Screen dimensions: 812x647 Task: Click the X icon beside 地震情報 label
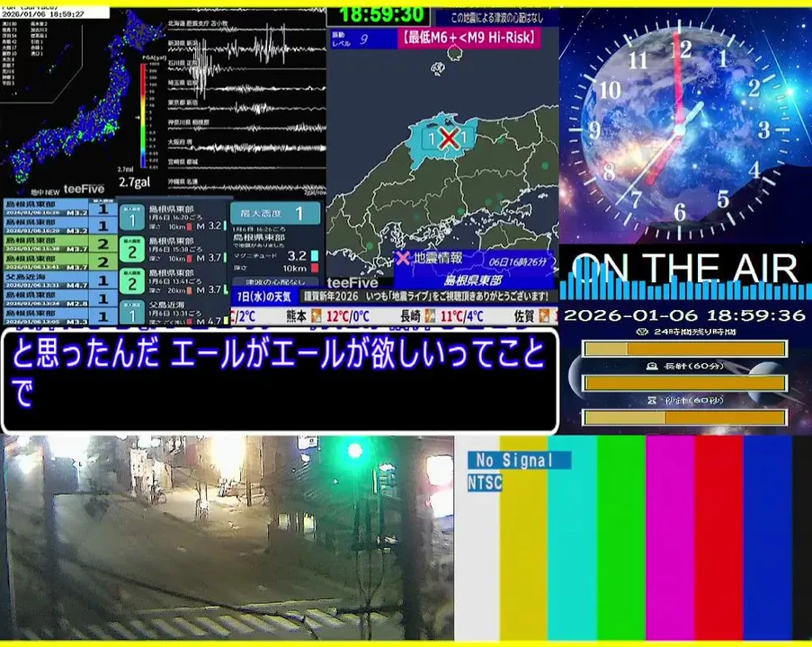click(x=403, y=258)
